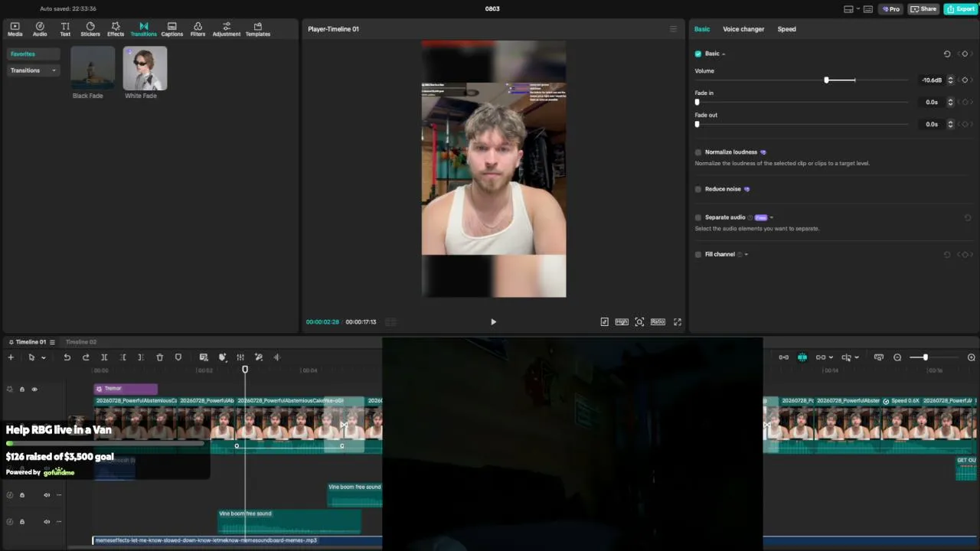Play the timeline preview
The image size is (980, 551).
(493, 322)
